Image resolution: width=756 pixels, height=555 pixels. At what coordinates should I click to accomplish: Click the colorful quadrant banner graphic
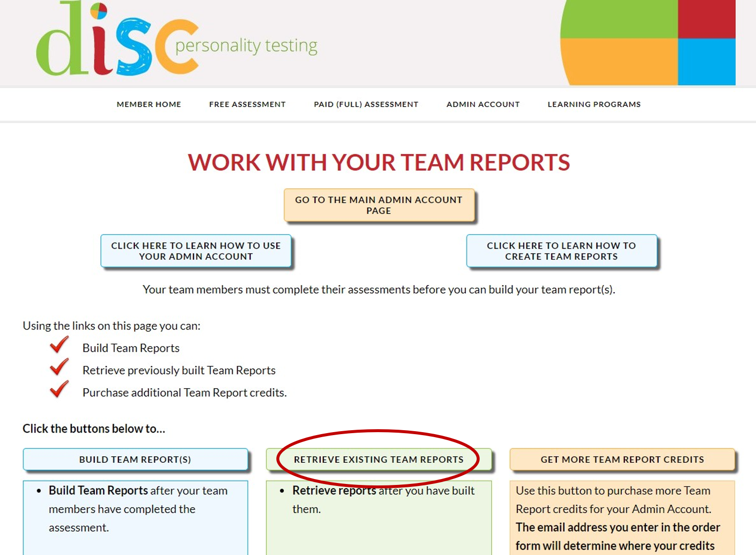click(x=648, y=42)
